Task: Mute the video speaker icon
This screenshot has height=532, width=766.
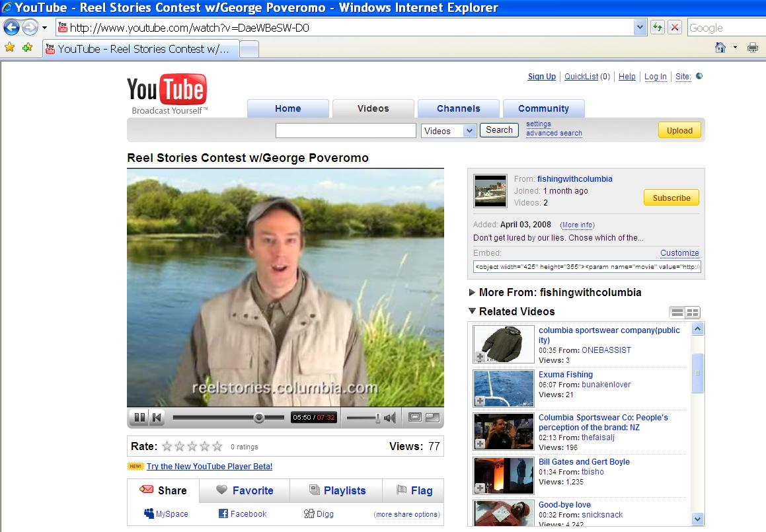Action: click(390, 418)
